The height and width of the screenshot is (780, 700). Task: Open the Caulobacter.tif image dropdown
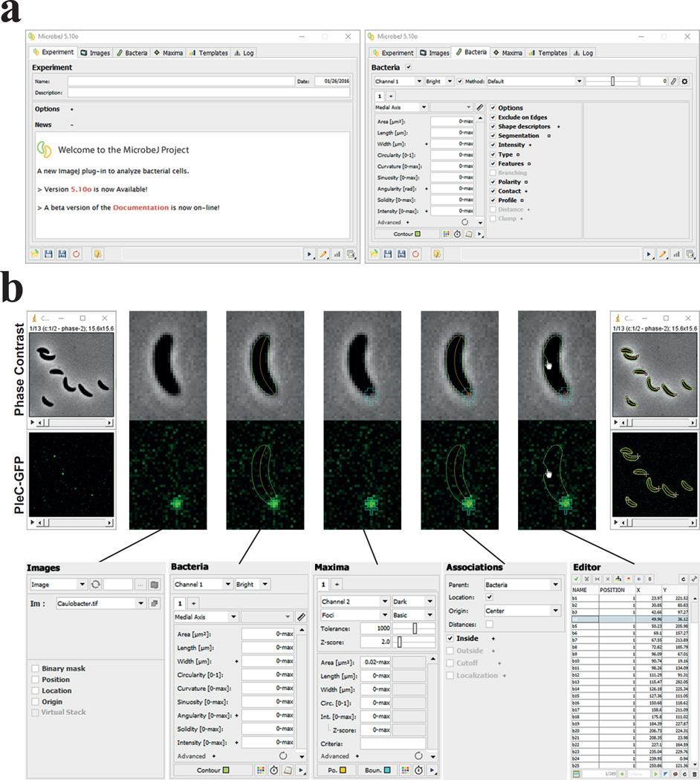click(100, 604)
